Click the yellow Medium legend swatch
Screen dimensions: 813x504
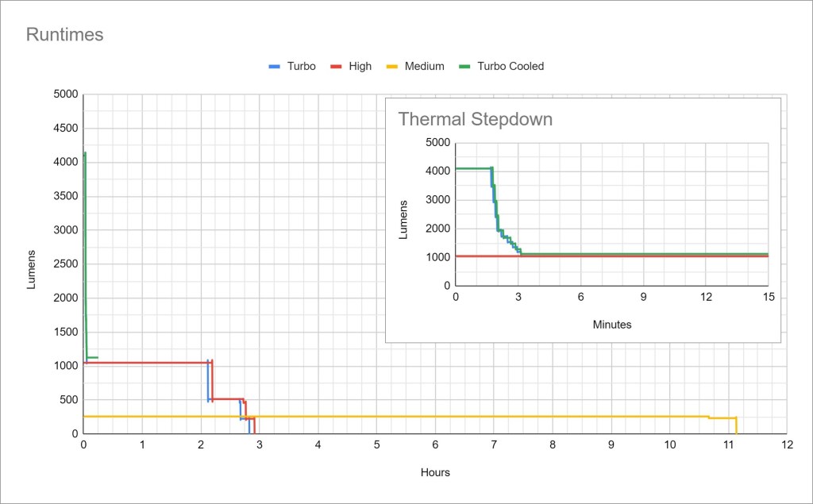[391, 67]
